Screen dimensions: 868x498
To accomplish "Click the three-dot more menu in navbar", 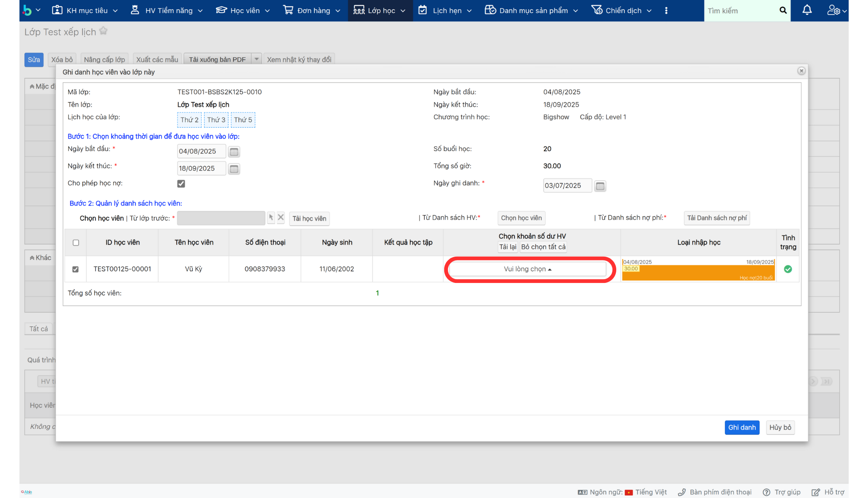I will click(x=666, y=11).
